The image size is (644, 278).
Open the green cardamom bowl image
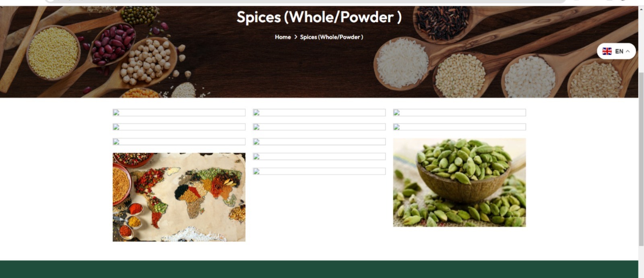pyautogui.click(x=459, y=183)
